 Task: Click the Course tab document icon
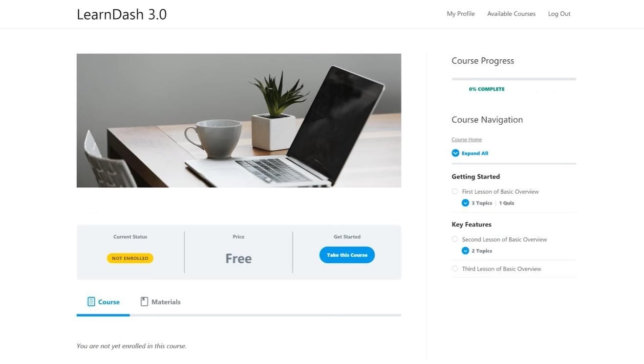click(91, 301)
